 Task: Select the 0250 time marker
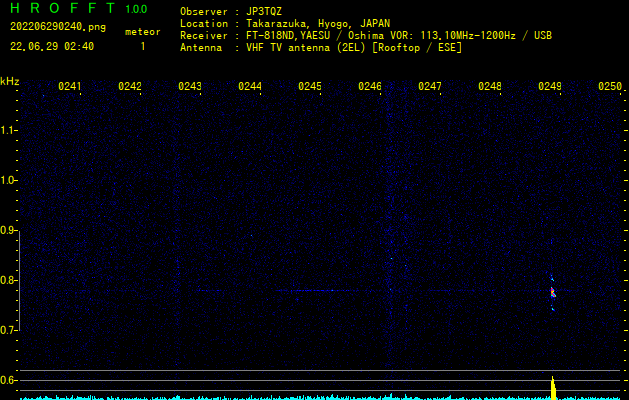click(x=610, y=87)
